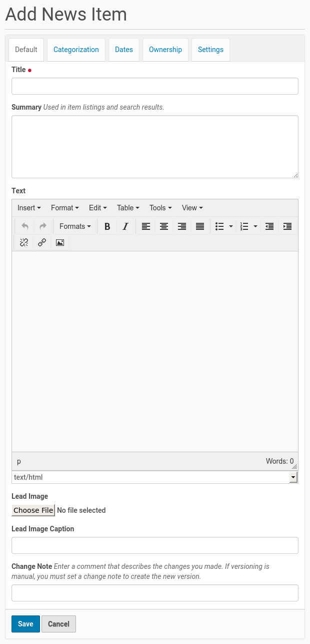Open the Table menu

(128, 208)
